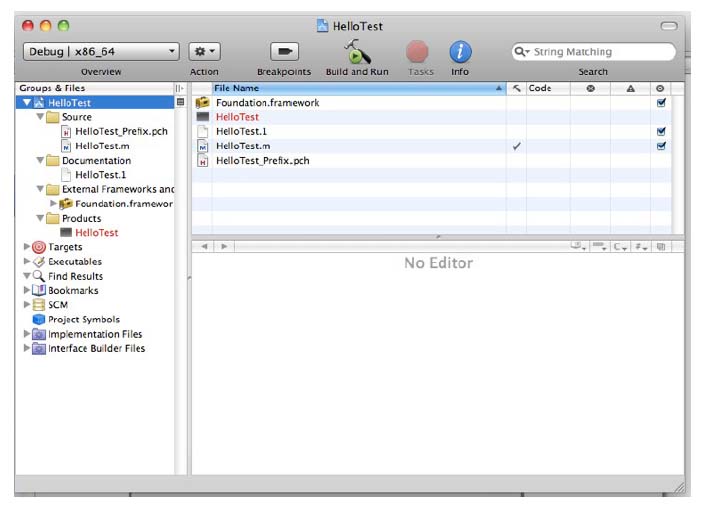Collapse the Source folder
The image size is (710, 510).
point(40,116)
